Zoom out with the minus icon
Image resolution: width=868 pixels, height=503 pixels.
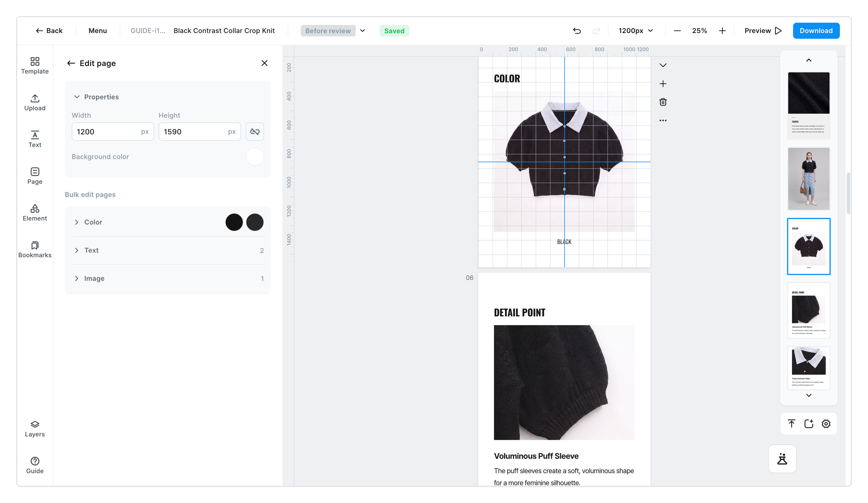677,31
